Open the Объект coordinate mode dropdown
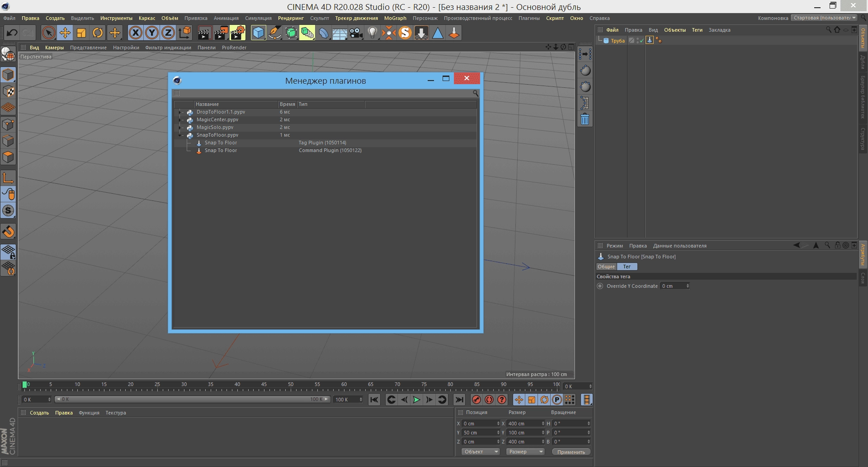868x467 pixels. pyautogui.click(x=480, y=452)
